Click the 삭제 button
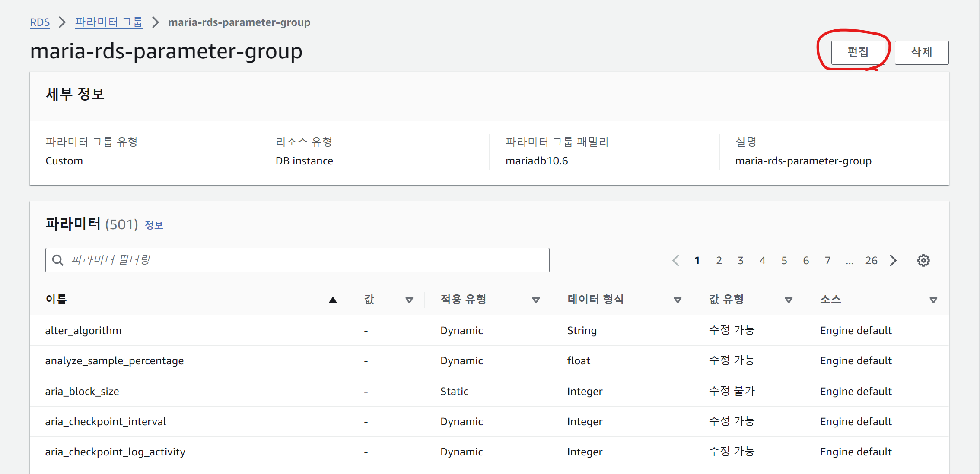This screenshot has height=474, width=980. click(x=921, y=52)
